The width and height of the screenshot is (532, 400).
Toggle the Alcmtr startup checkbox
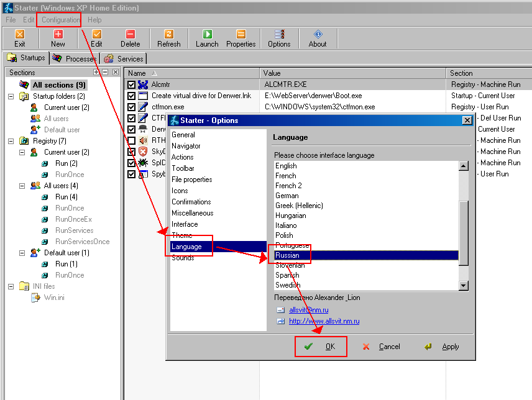(132, 84)
